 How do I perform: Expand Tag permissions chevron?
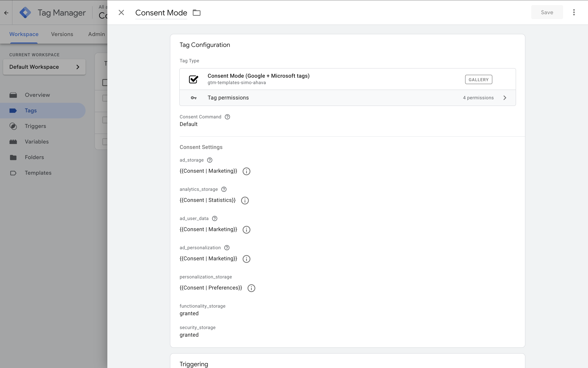point(505,98)
